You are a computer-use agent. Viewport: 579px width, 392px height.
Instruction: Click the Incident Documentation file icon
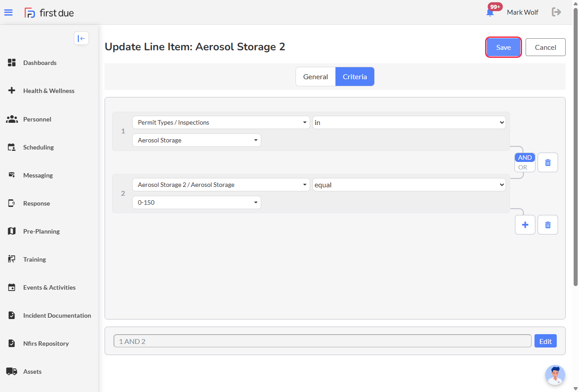click(x=12, y=315)
